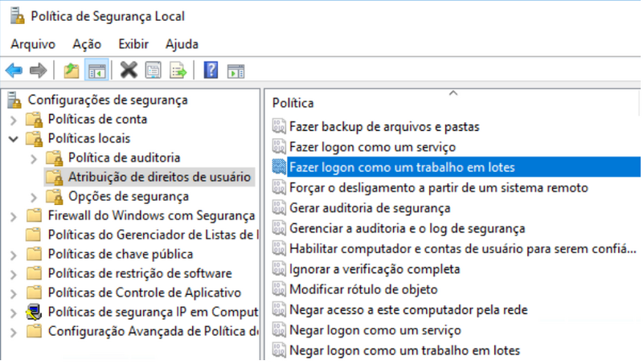Toggle the show/hide console tree icon

[96, 71]
